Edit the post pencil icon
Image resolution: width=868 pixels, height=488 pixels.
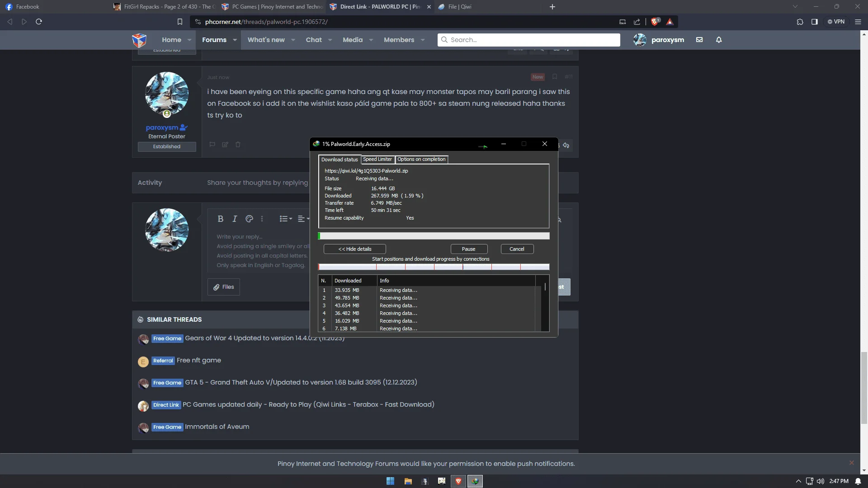(x=225, y=145)
